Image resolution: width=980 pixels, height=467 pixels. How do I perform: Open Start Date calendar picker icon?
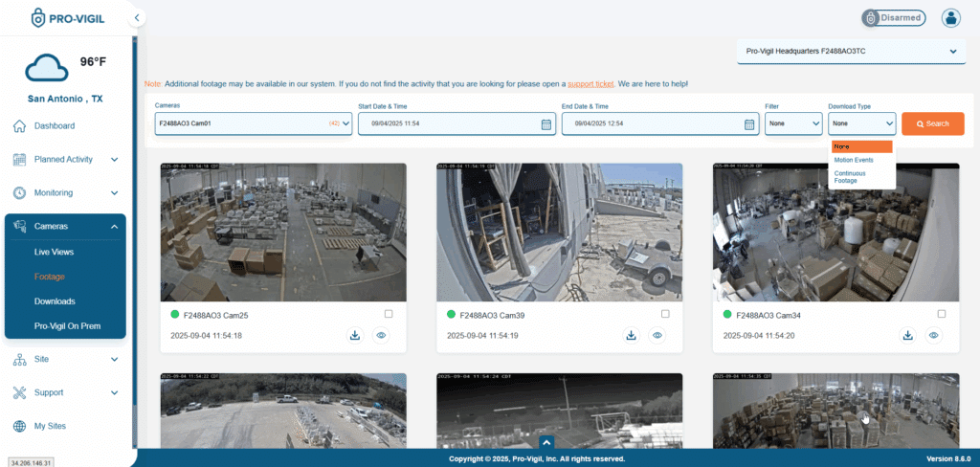(546, 124)
